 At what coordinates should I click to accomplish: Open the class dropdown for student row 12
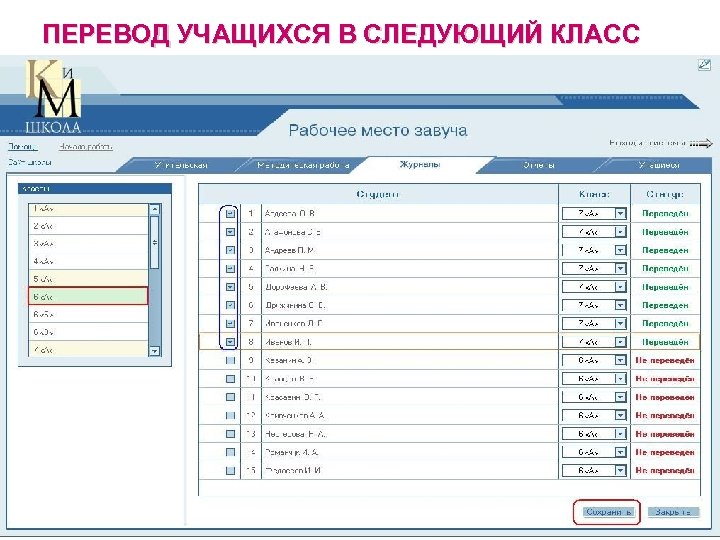pos(620,416)
